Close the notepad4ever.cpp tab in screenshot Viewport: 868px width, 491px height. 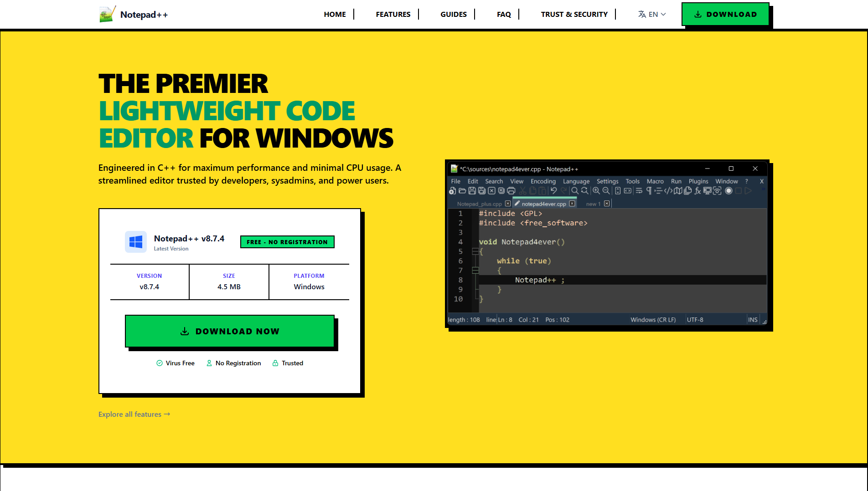click(572, 204)
